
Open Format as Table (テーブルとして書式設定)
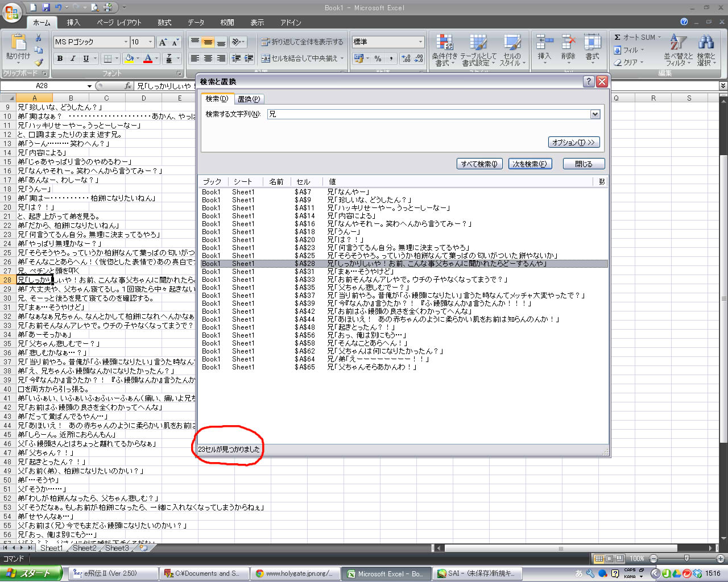click(478, 50)
